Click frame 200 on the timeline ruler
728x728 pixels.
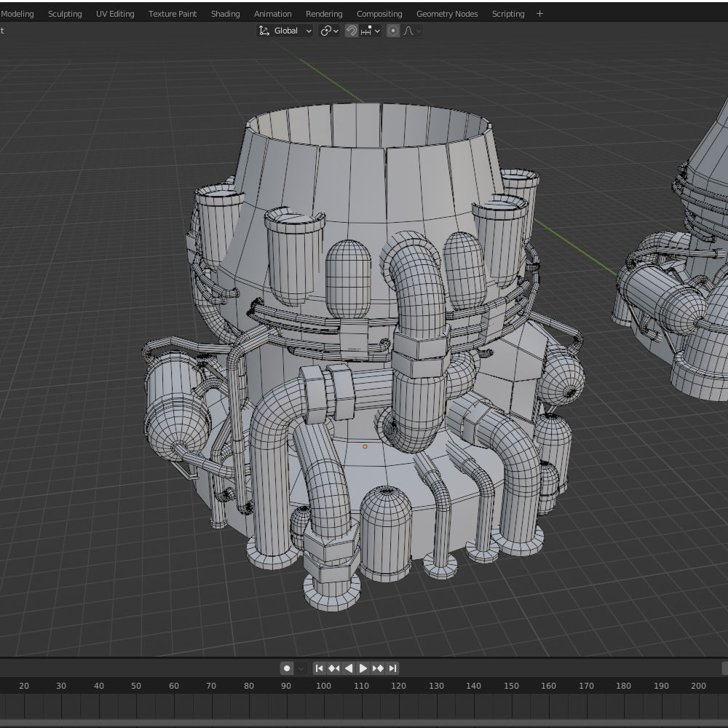[698, 686]
